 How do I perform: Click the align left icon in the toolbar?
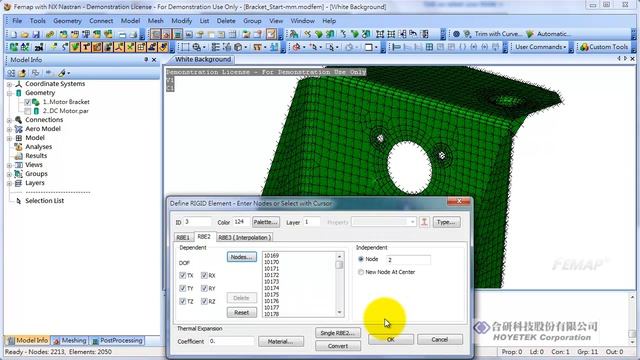pos(396,47)
